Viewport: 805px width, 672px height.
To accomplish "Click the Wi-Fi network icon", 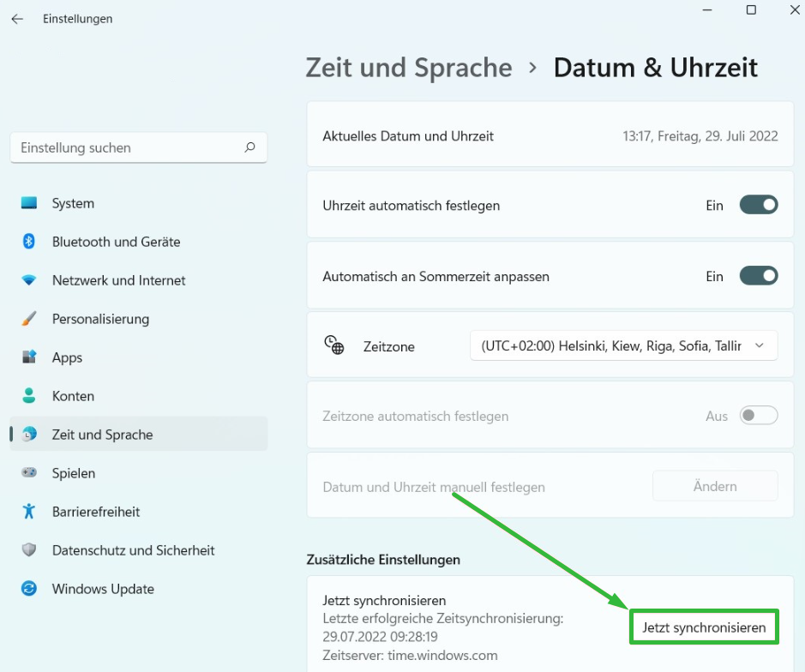I will click(29, 279).
